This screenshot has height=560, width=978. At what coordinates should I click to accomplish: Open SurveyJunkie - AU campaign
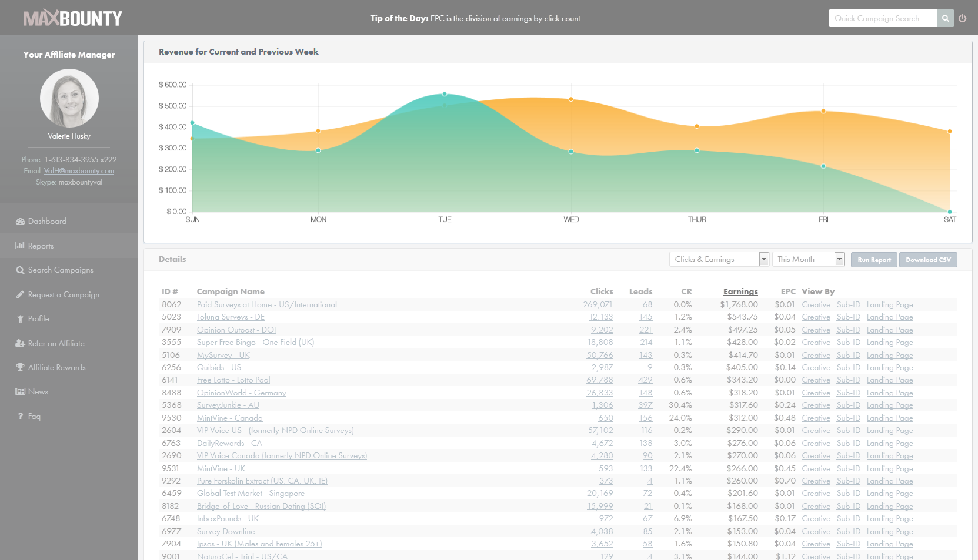[x=228, y=405]
